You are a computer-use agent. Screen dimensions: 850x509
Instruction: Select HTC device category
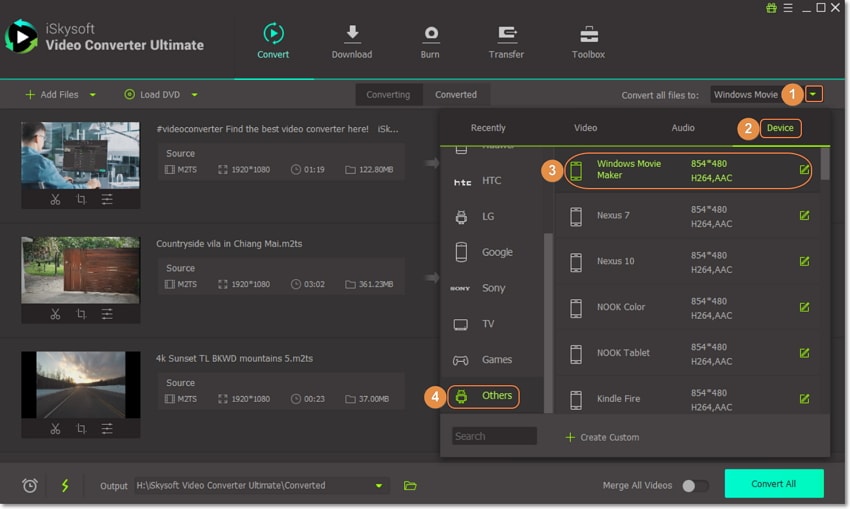[x=493, y=181]
